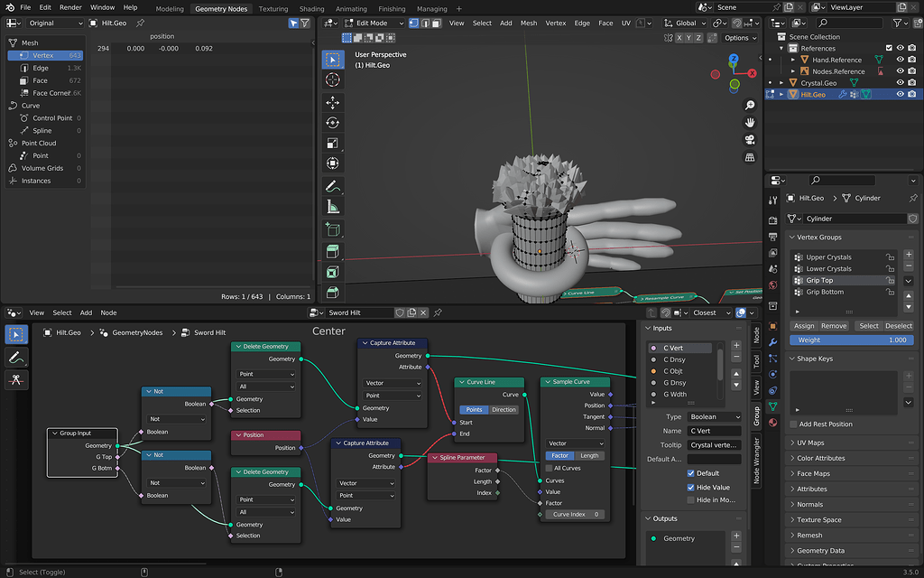
Task: Expand the Color Attributes panel
Action: point(820,458)
